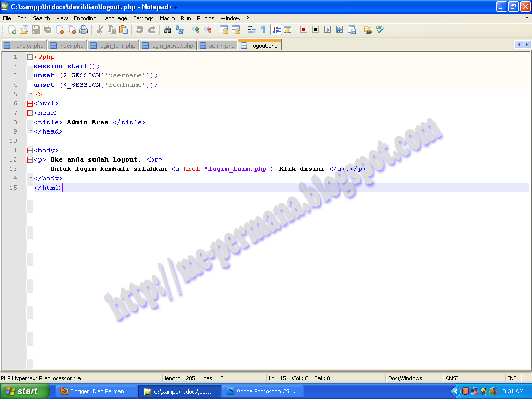Start macro recording with the red record icon
The image size is (532, 399).
302,30
